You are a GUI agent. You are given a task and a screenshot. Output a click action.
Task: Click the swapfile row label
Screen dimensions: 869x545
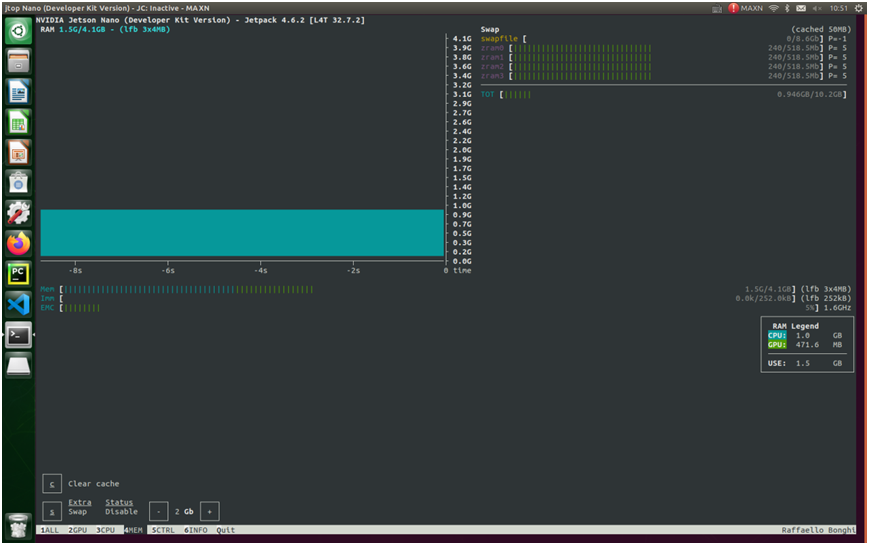click(499, 39)
